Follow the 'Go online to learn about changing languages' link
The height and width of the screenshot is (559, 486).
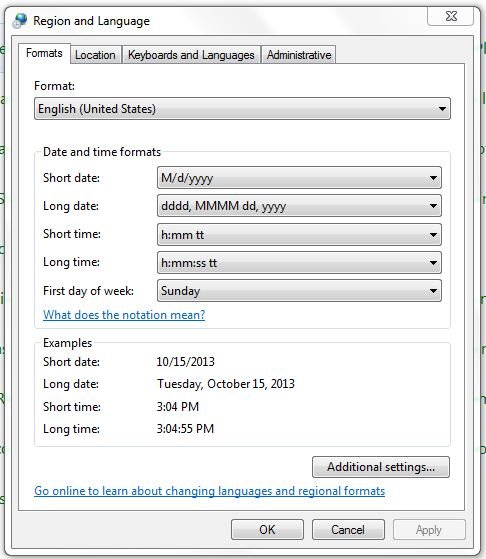pyautogui.click(x=210, y=491)
